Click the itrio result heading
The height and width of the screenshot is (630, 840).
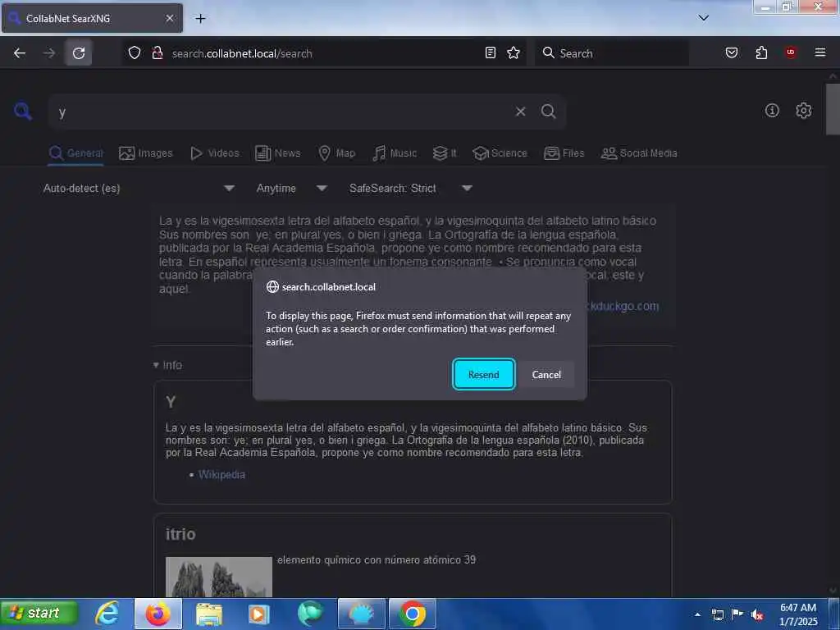pyautogui.click(x=180, y=534)
